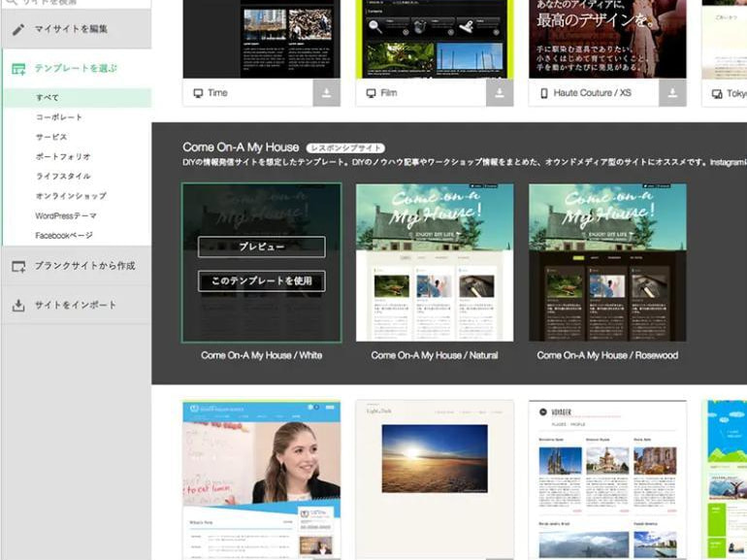Show WordPressテーマ templates
This screenshot has width=747, height=560.
pyautogui.click(x=66, y=215)
